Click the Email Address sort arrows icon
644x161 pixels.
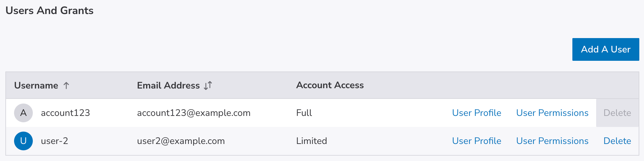[208, 86]
